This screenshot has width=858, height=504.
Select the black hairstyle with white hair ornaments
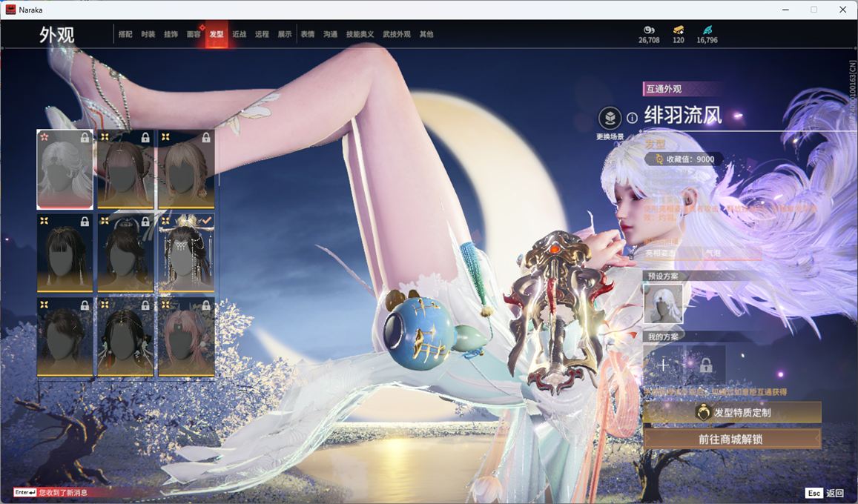pos(125,337)
